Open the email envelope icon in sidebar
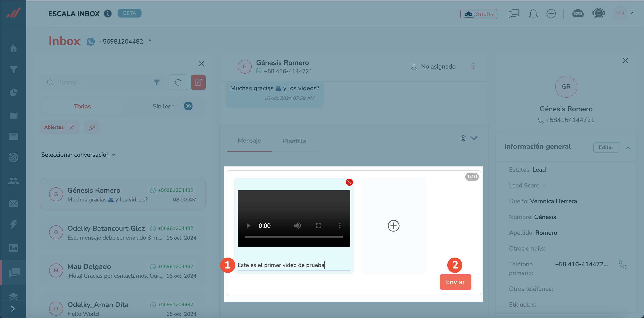Image resolution: width=644 pixels, height=318 pixels. [x=14, y=203]
